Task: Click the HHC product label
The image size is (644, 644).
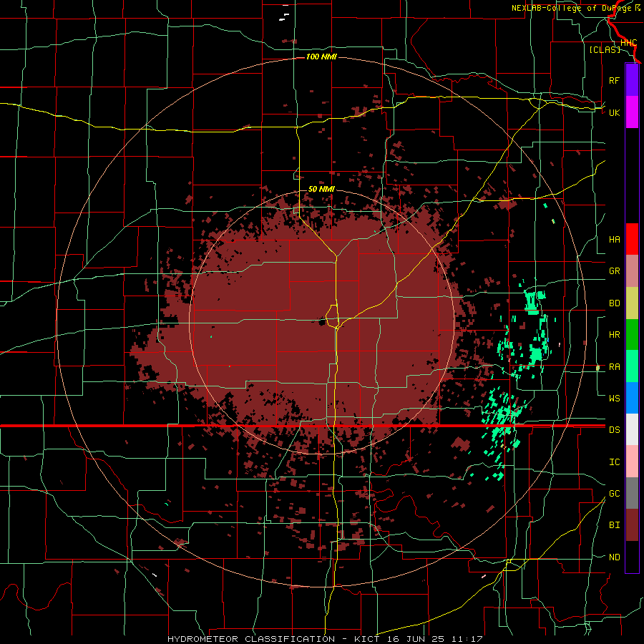Action: [628, 43]
